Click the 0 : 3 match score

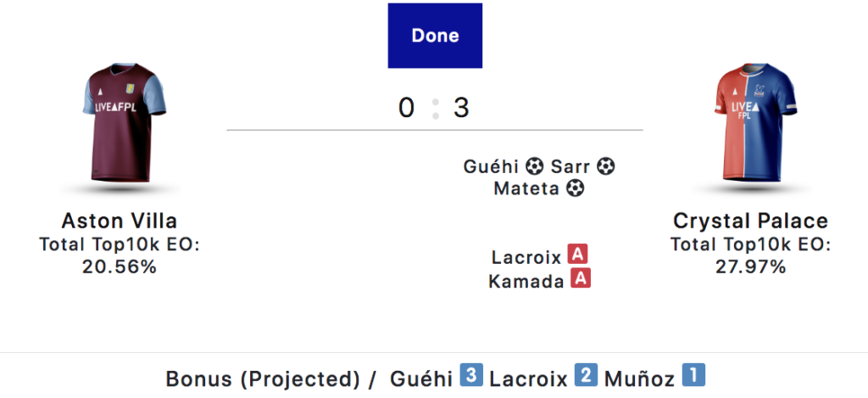pyautogui.click(x=434, y=109)
